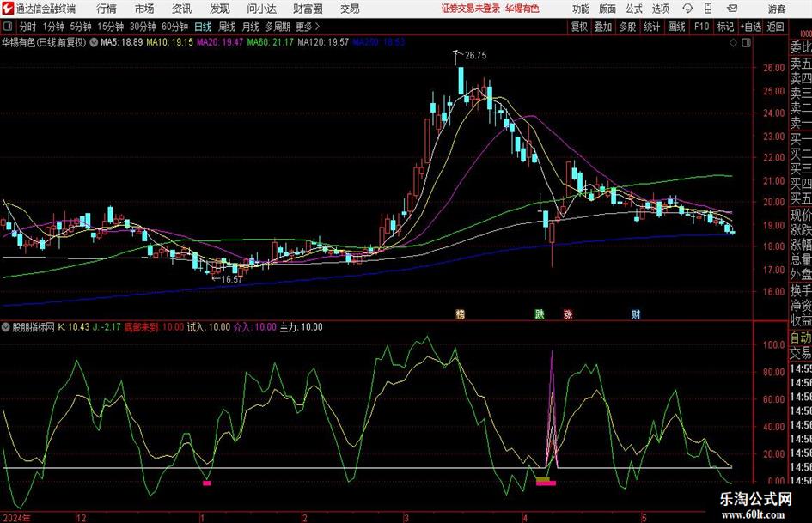Click the 榜 event marker on chart
Screen dimensions: 812x523
tap(460, 313)
